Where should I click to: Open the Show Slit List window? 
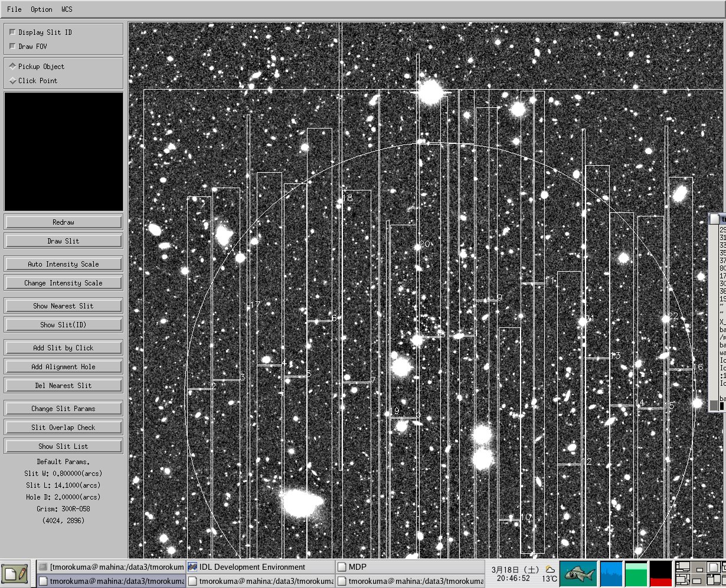[63, 446]
